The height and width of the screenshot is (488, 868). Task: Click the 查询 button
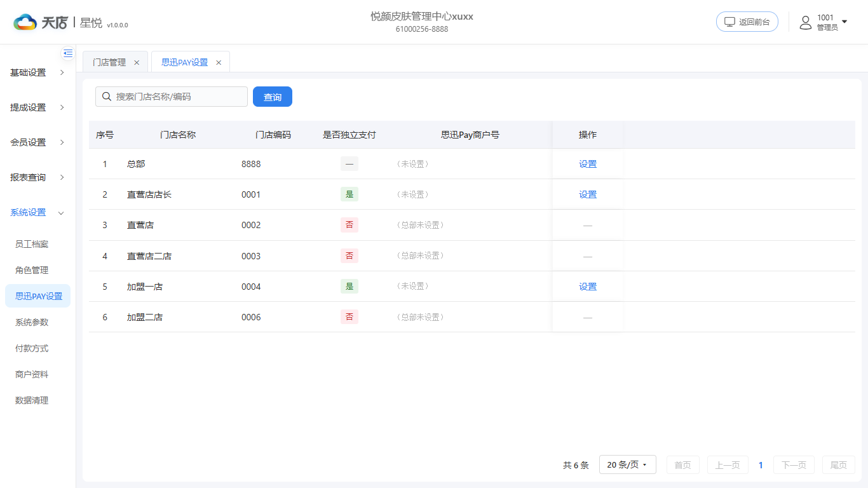click(x=273, y=97)
